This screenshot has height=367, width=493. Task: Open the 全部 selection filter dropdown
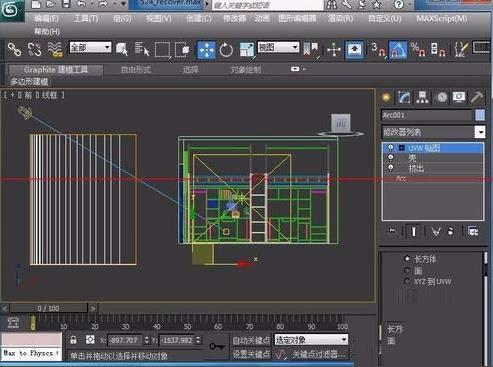[x=90, y=47]
